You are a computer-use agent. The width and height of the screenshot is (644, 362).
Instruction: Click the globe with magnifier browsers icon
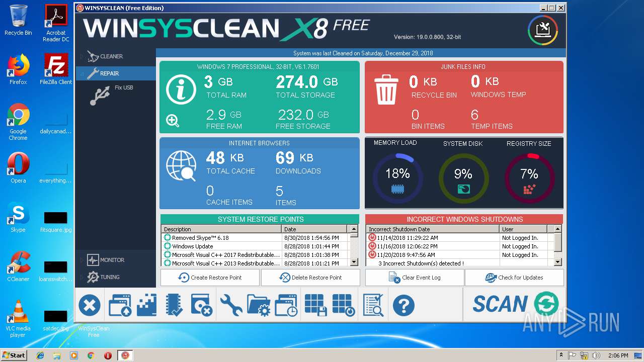click(181, 166)
